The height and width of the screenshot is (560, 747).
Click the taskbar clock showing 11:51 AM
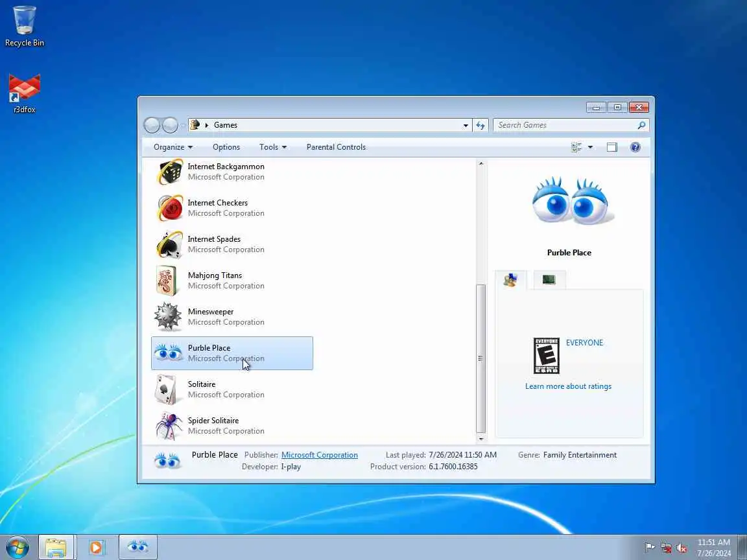click(714, 548)
